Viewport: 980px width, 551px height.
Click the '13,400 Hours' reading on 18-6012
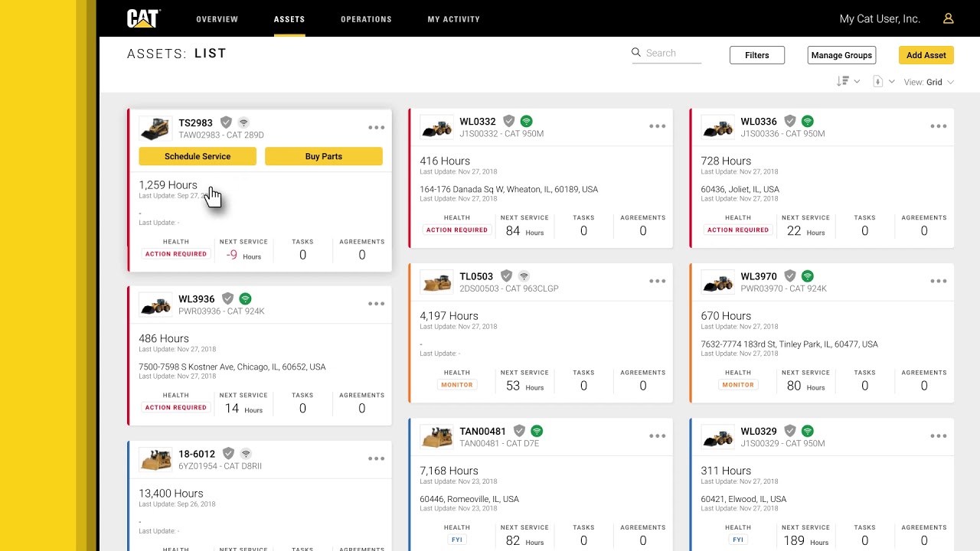tap(171, 494)
